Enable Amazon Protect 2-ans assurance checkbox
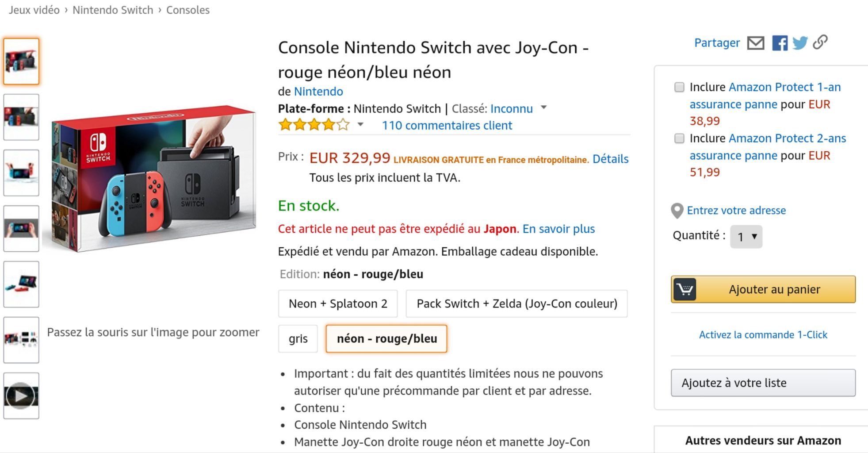The width and height of the screenshot is (868, 453). (x=679, y=138)
